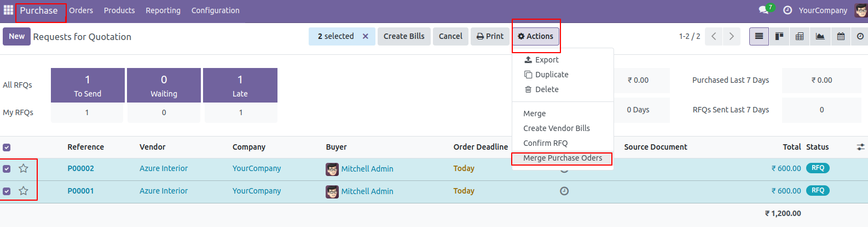
Task: Sort by the Buyer column header
Action: click(x=337, y=147)
